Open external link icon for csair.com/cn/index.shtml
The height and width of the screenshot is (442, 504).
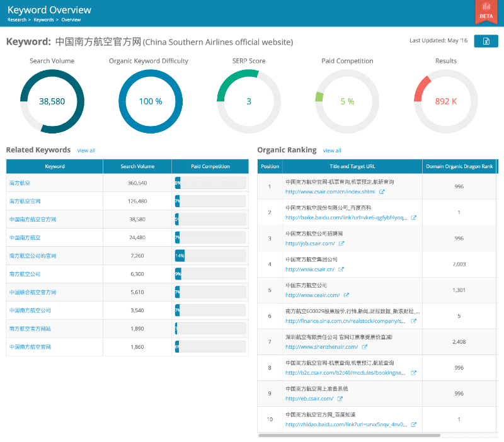tap(382, 191)
